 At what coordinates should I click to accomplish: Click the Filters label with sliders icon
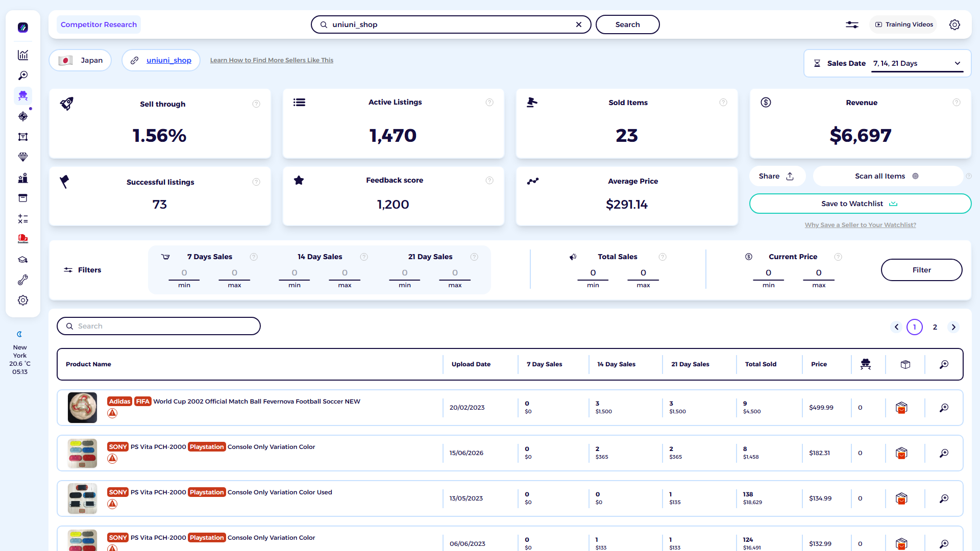[x=82, y=270]
